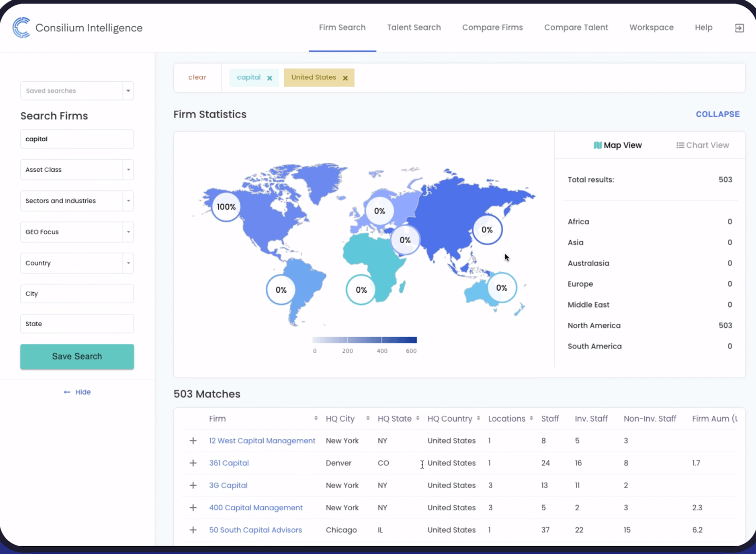The height and width of the screenshot is (554, 756).
Task: Open the 361 Capital firm link
Action: click(229, 463)
